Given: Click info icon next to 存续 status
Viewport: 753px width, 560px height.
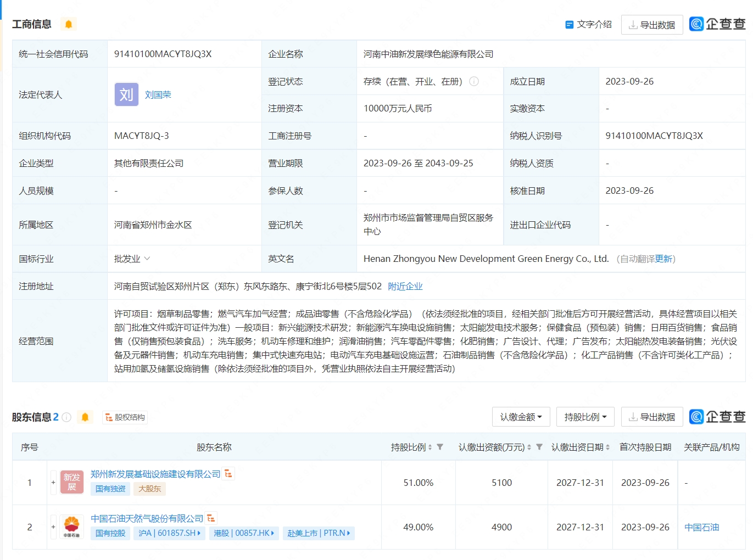Looking at the screenshot, I should click(x=474, y=81).
